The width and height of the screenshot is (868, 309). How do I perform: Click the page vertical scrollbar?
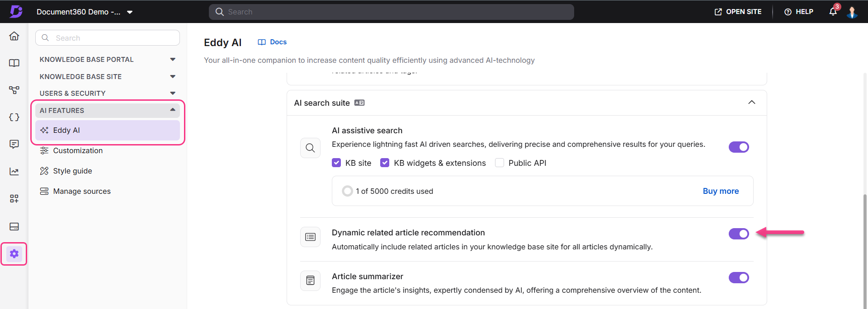pos(865,251)
